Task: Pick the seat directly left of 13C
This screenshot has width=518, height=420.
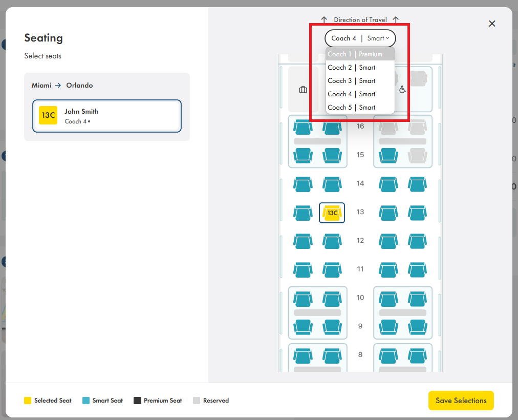Action: [303, 213]
